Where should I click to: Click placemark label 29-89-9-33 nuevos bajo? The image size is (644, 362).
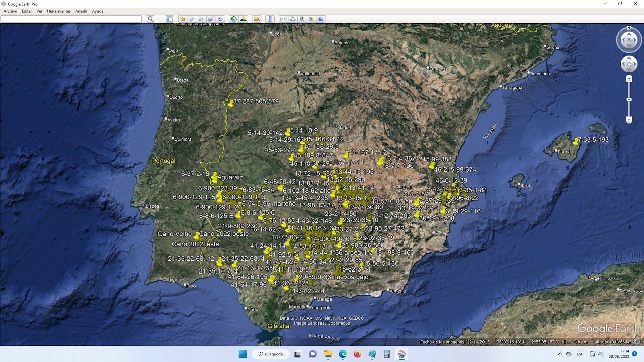tap(333, 277)
